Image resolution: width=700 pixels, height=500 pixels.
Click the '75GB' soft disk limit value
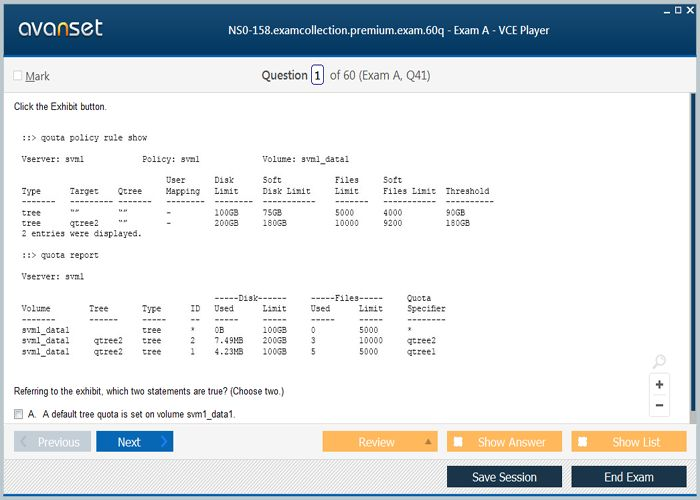272,212
